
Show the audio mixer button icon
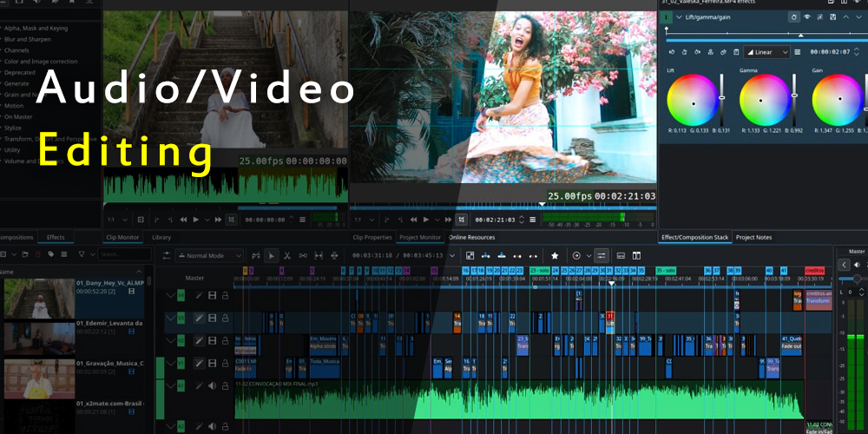602,256
